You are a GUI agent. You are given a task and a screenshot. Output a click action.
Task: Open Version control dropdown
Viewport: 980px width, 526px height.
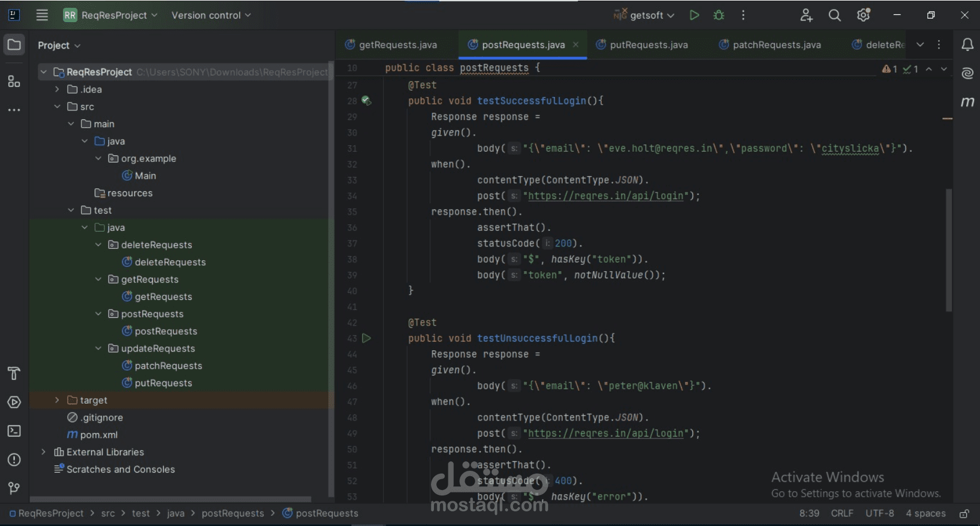[x=211, y=15]
